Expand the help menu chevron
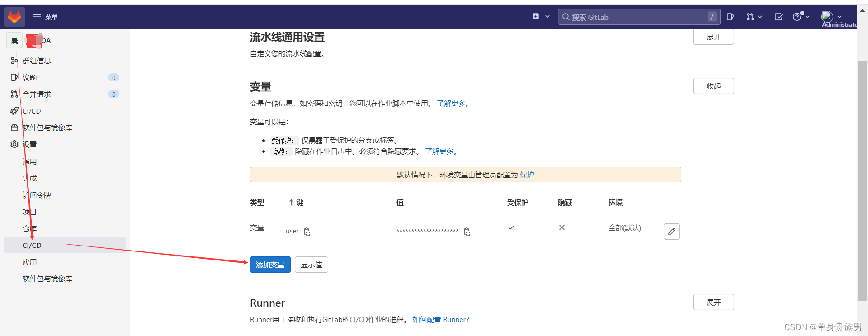868x336 pixels. (807, 17)
